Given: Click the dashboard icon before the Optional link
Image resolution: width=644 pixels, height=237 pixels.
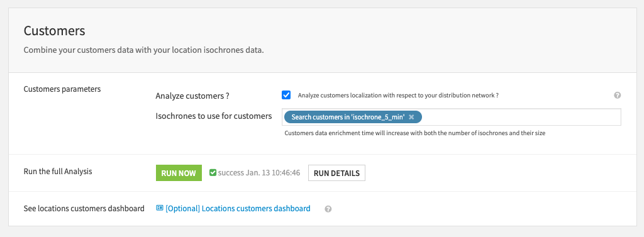Looking at the screenshot, I should pos(160,208).
